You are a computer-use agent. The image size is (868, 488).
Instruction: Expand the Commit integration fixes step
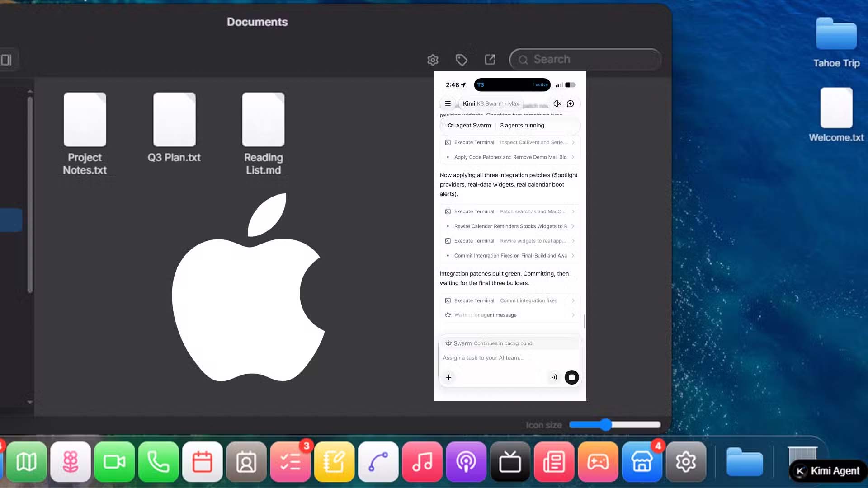[x=510, y=300]
